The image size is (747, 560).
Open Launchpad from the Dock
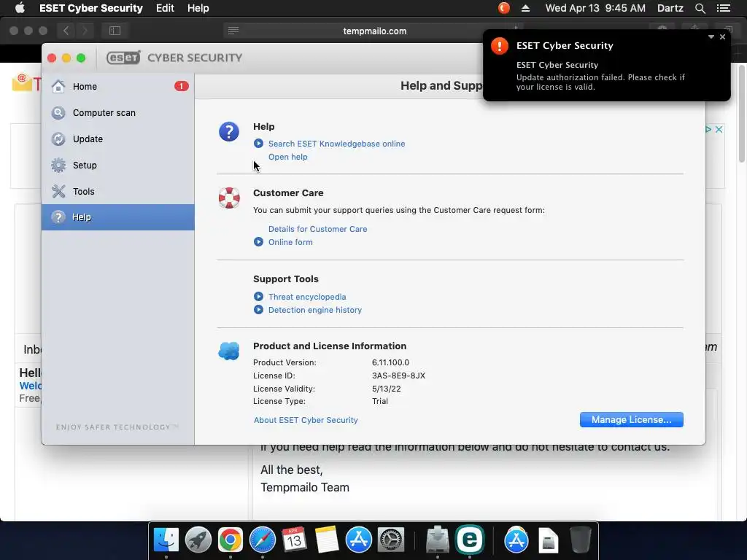pyautogui.click(x=198, y=540)
